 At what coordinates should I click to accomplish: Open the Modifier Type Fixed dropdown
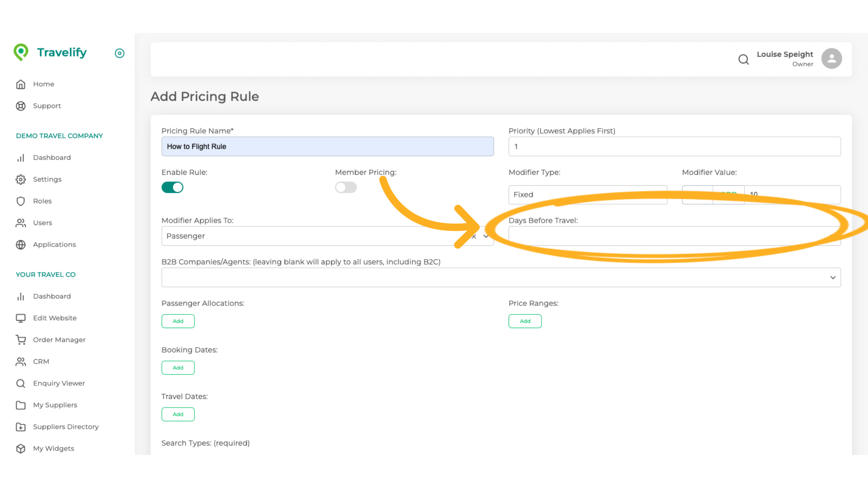coord(587,195)
